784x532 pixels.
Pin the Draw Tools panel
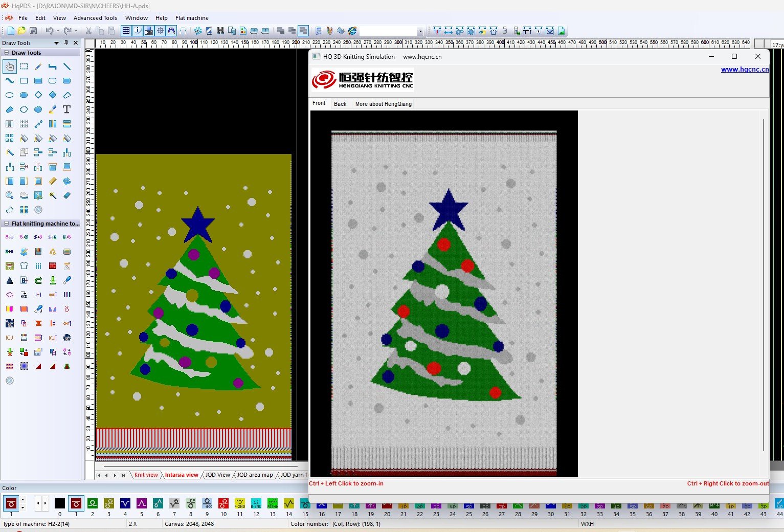click(66, 43)
